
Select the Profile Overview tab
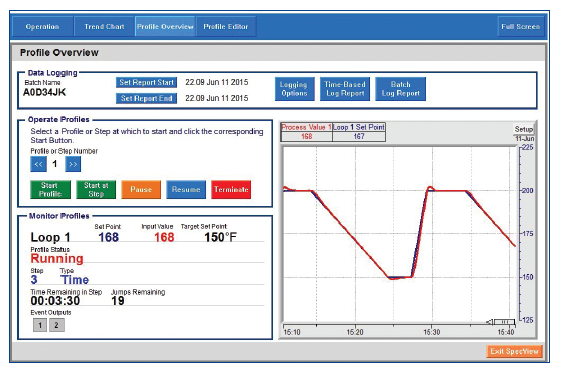[165, 27]
